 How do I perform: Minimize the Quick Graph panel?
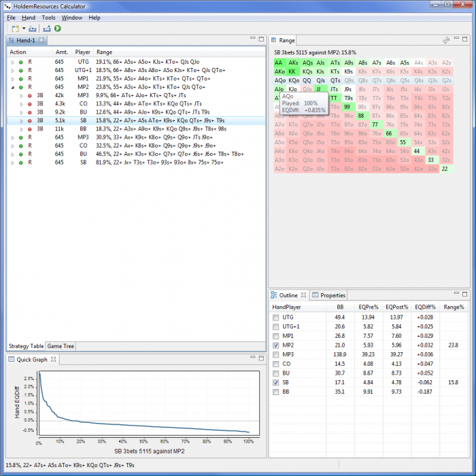tap(252, 357)
